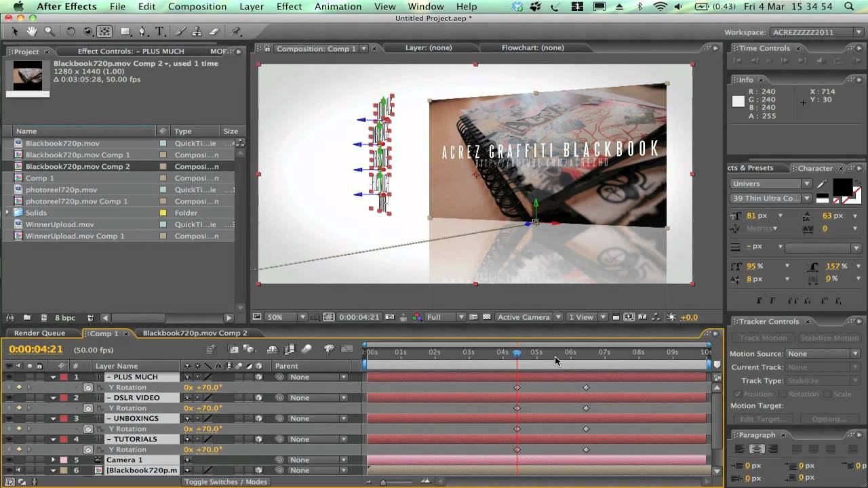Select the Puppet Pin tool
This screenshot has height=488, width=868.
[236, 31]
